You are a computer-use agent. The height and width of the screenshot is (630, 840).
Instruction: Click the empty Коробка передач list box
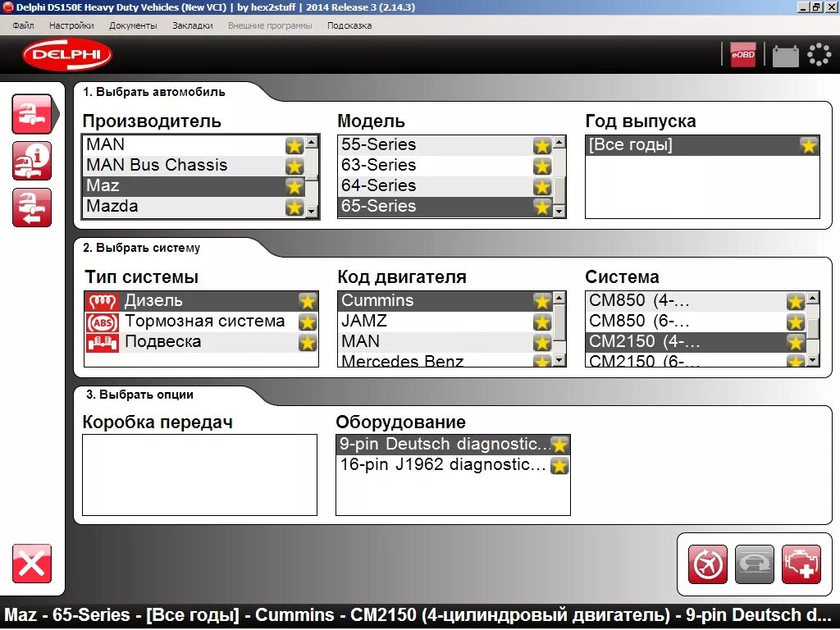(200, 475)
